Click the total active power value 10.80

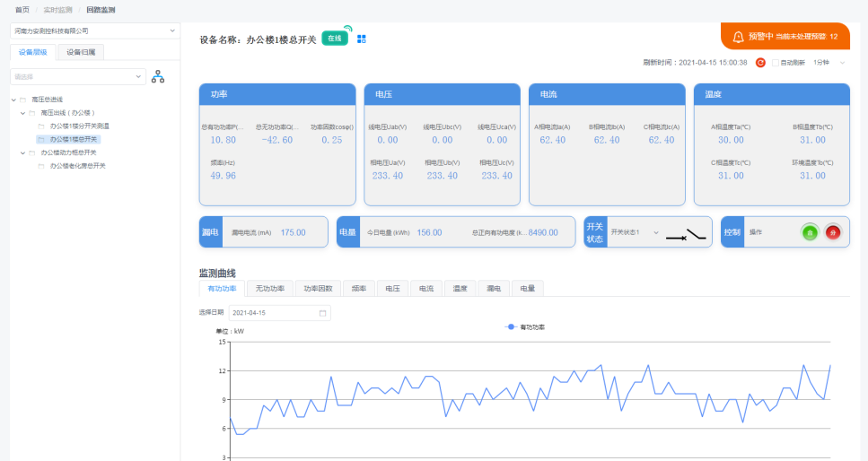(x=224, y=140)
